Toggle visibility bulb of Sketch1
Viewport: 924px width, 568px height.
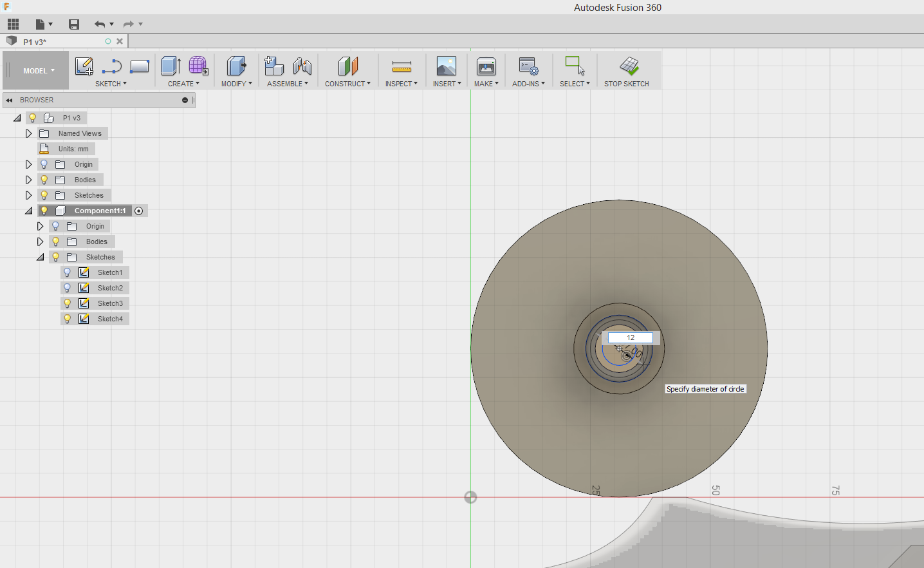[x=67, y=272]
